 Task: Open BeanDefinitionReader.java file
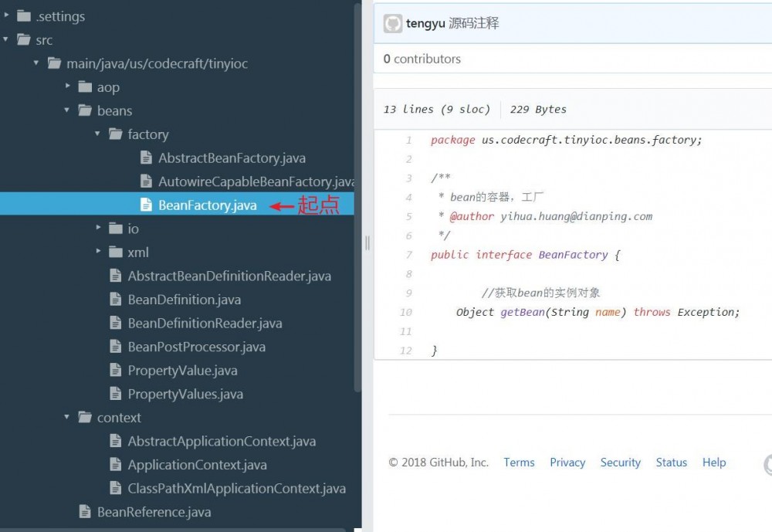tap(205, 324)
